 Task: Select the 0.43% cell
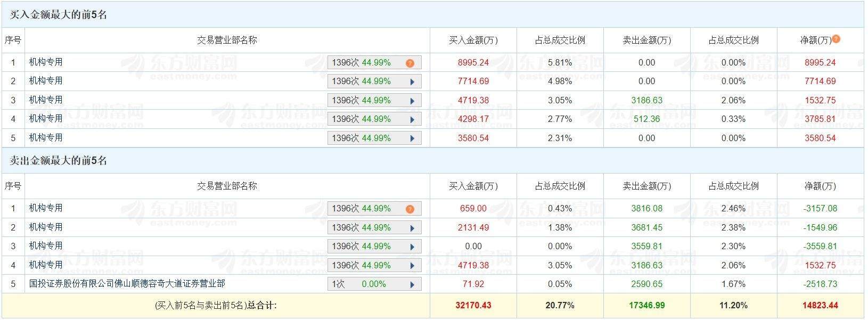point(560,208)
